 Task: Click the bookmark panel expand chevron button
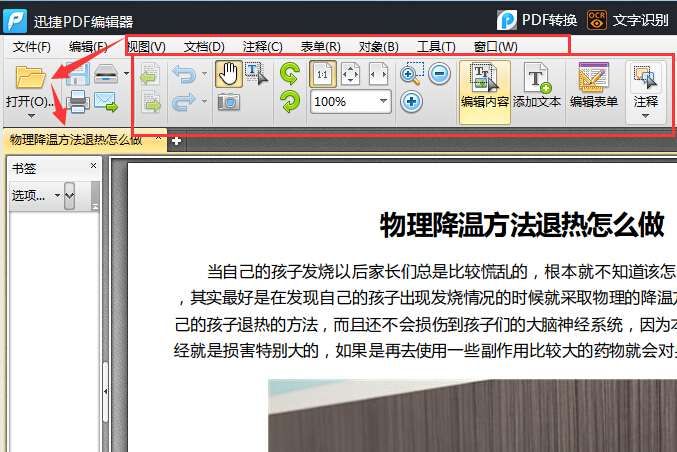click(x=69, y=196)
